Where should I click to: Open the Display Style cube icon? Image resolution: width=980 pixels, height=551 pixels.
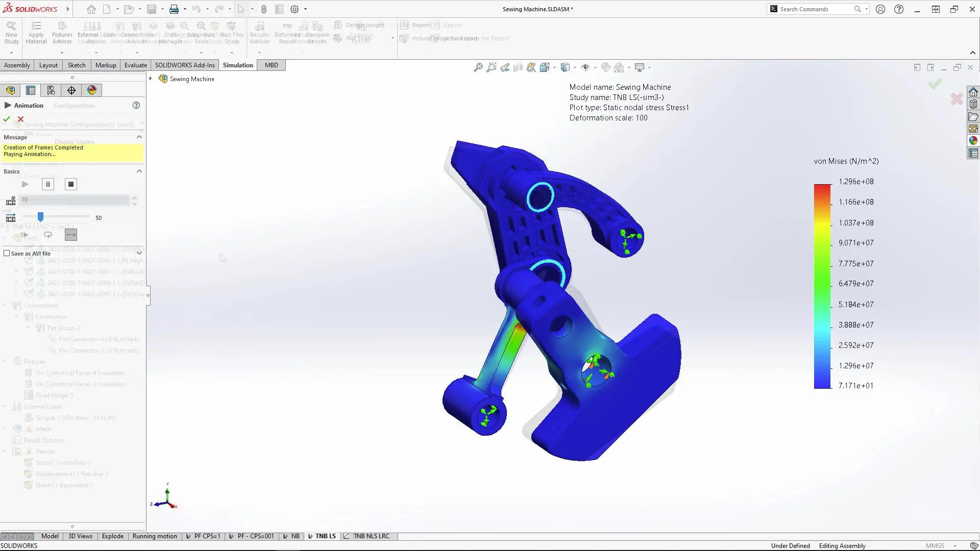pos(565,67)
